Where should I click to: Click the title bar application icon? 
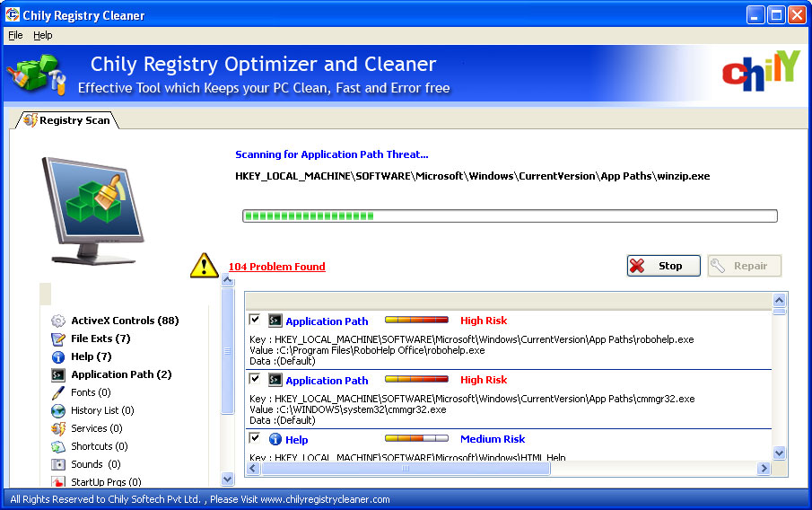pyautogui.click(x=13, y=14)
